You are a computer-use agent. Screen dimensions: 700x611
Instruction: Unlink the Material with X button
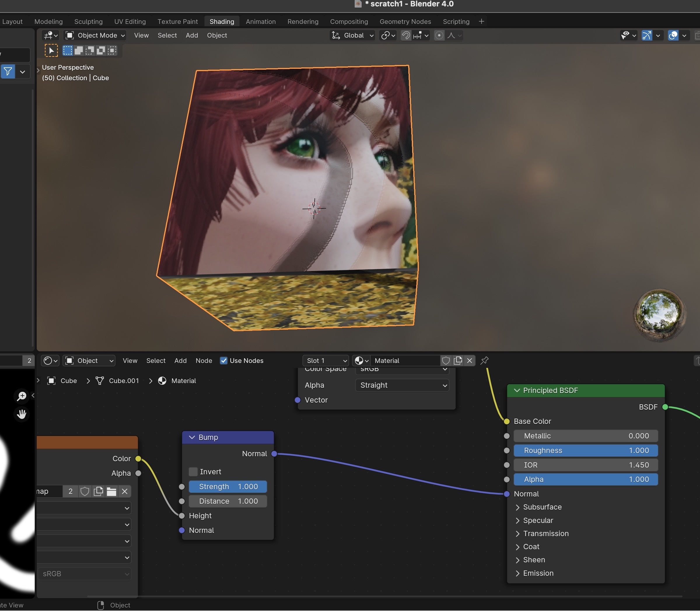click(470, 361)
